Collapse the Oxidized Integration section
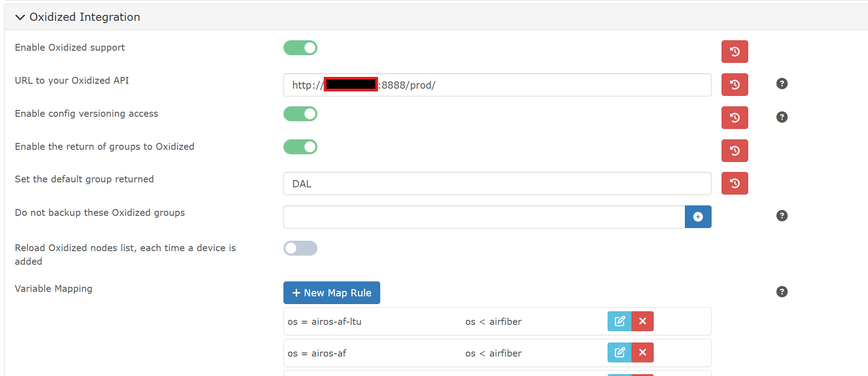 pos(20,17)
